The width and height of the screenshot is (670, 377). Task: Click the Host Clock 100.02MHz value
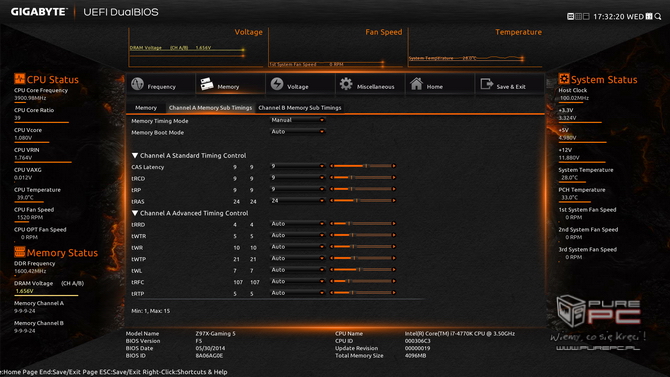coord(574,98)
